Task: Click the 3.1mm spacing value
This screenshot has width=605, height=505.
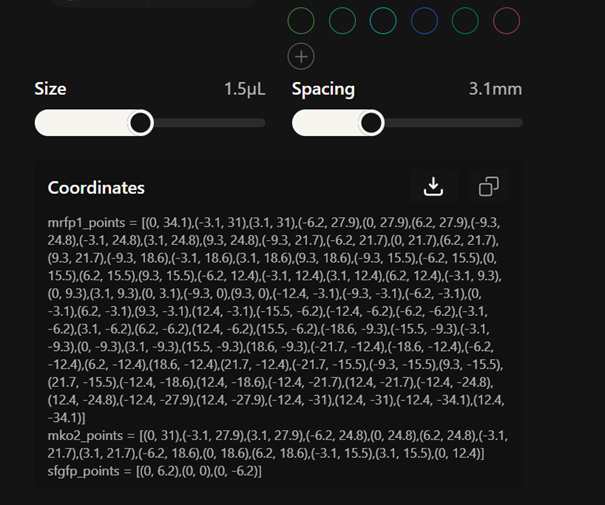Action: click(495, 89)
